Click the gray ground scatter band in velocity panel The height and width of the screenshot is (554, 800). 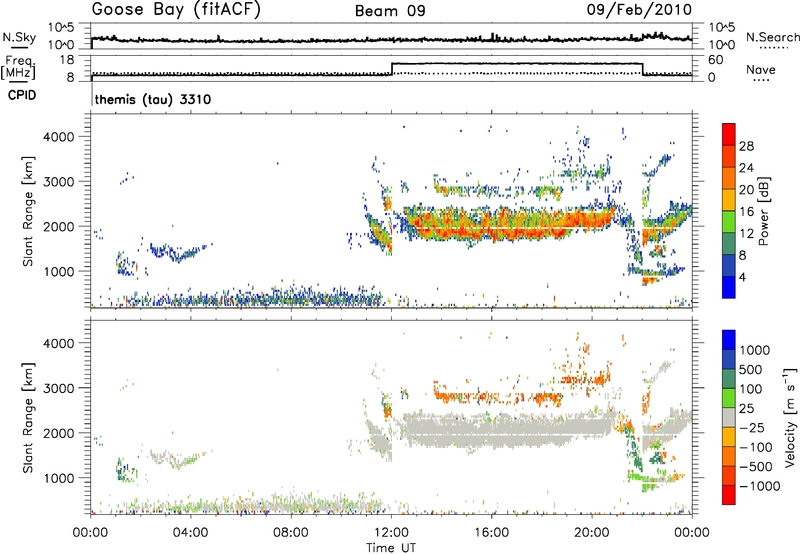[x=510, y=430]
